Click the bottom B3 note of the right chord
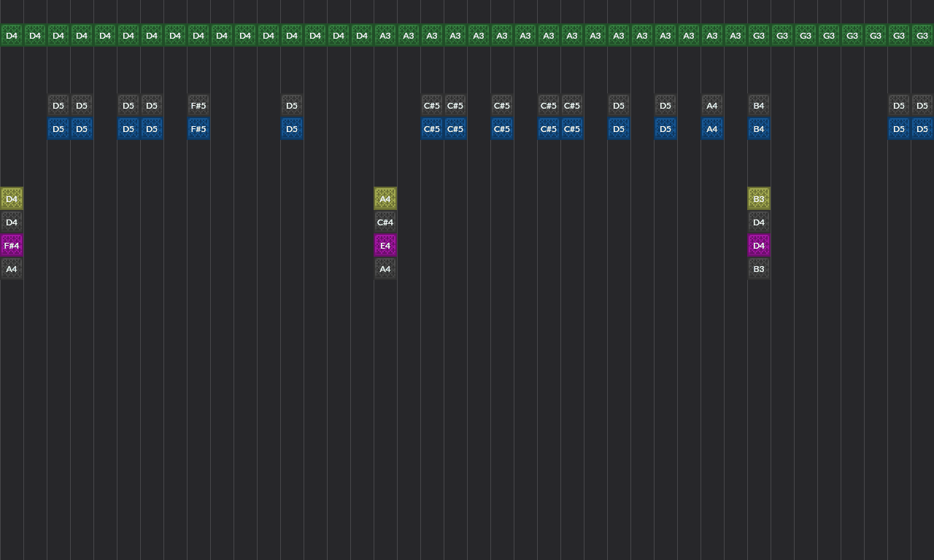The height and width of the screenshot is (560, 934). pyautogui.click(x=759, y=268)
